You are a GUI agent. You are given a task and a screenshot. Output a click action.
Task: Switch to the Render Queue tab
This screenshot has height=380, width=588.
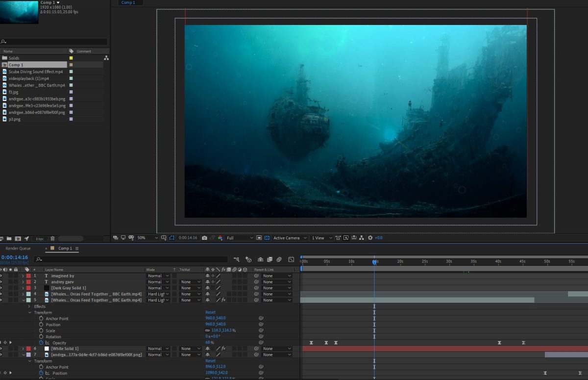18,249
